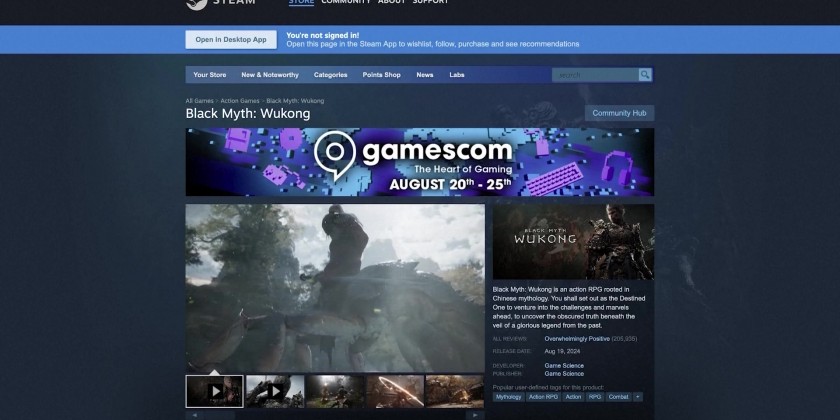
Task: Open the Your Store dropdown menu
Action: click(x=209, y=75)
